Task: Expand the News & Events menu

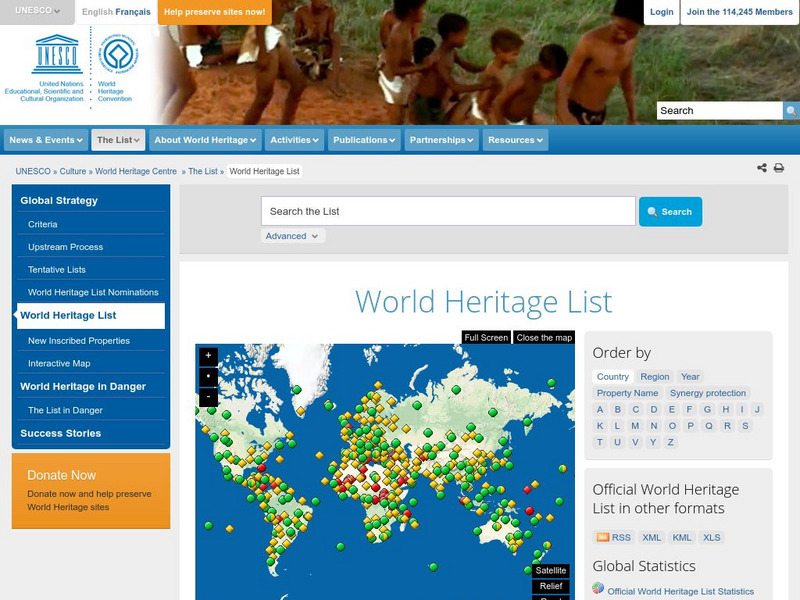Action: 46,140
